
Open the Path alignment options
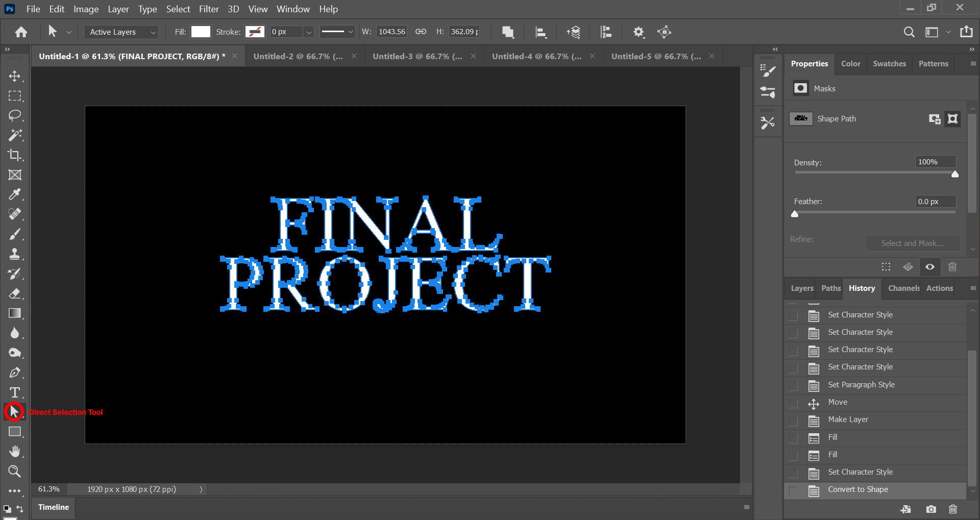[x=541, y=32]
